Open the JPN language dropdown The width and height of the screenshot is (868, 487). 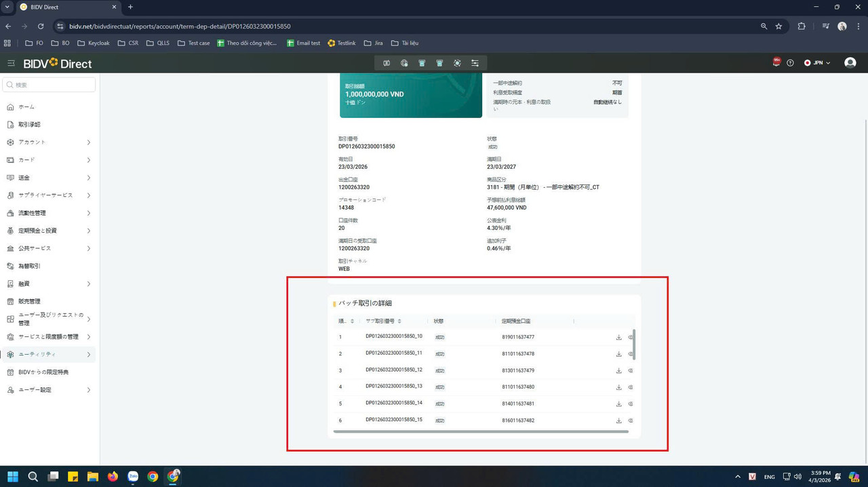point(817,63)
